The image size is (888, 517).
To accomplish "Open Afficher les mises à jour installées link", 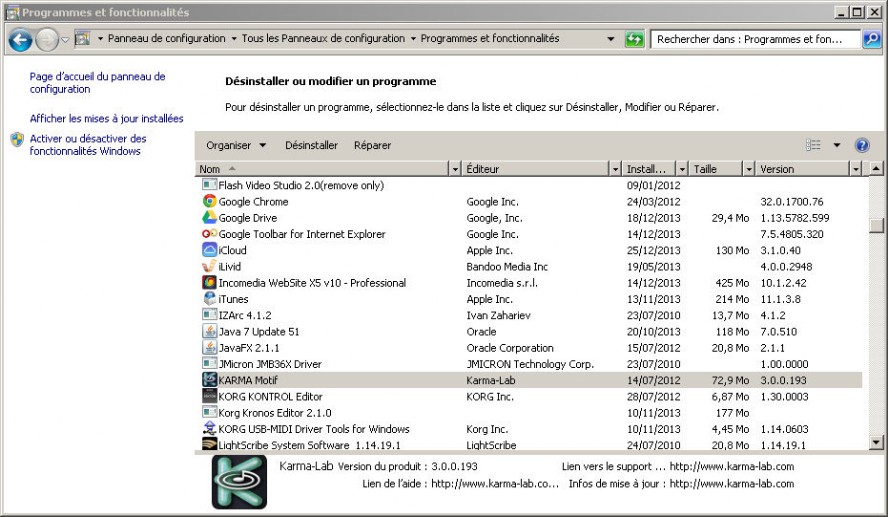I will [x=106, y=118].
